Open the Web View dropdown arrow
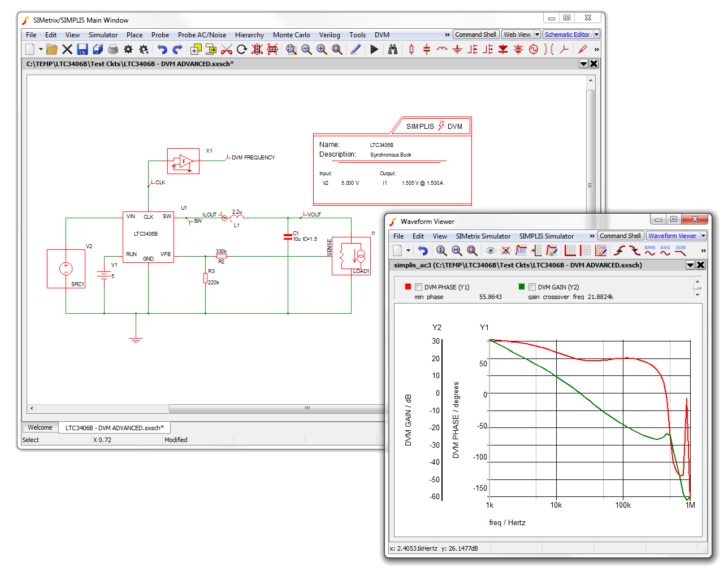This screenshot has height=571, width=728. (x=537, y=34)
